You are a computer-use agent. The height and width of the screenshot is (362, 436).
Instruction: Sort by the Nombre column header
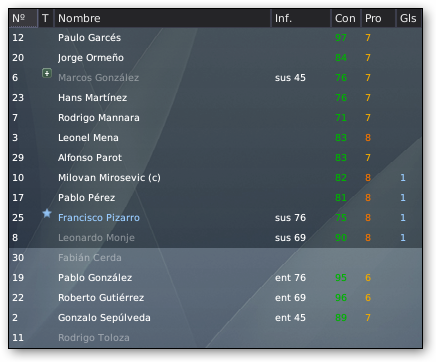163,18
